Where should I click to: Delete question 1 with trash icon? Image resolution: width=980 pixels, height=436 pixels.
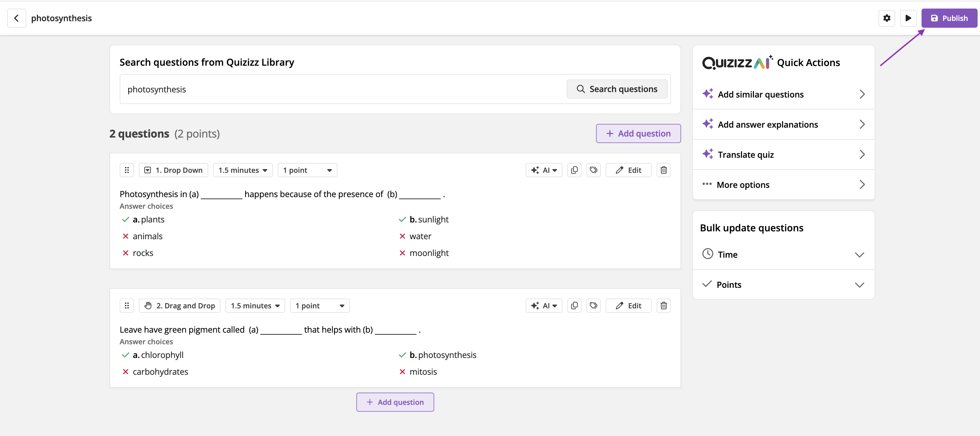tap(663, 170)
